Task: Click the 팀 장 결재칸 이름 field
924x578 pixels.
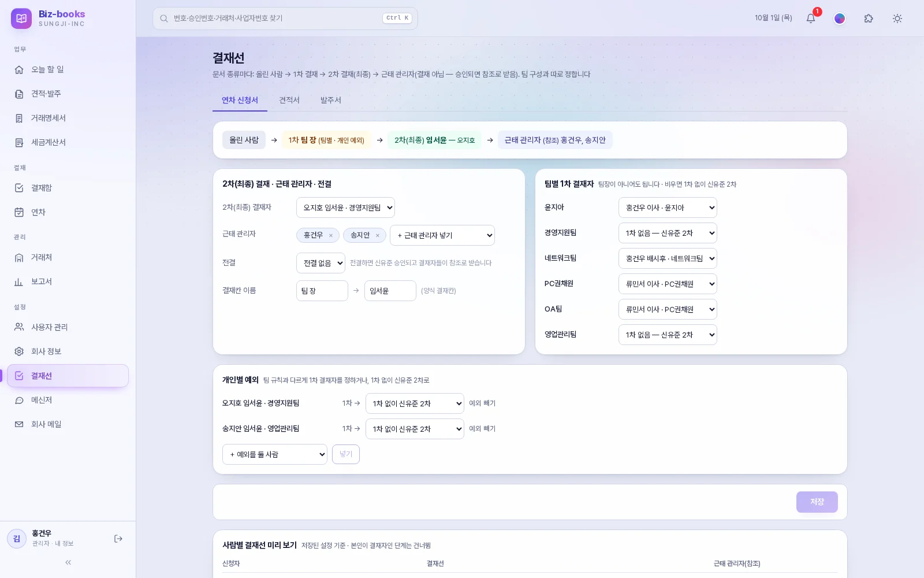Action: point(322,291)
